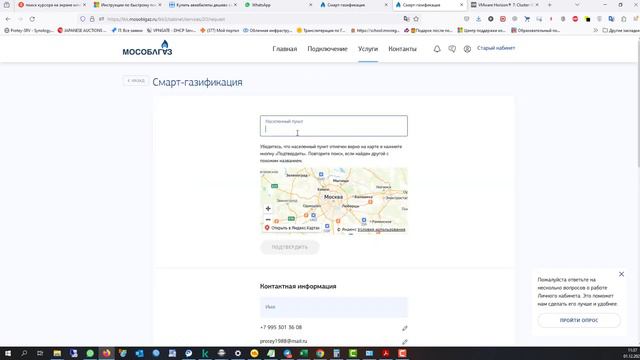Open Windows taskbar search
This screenshot has height=360, width=640.
(x=24, y=353)
